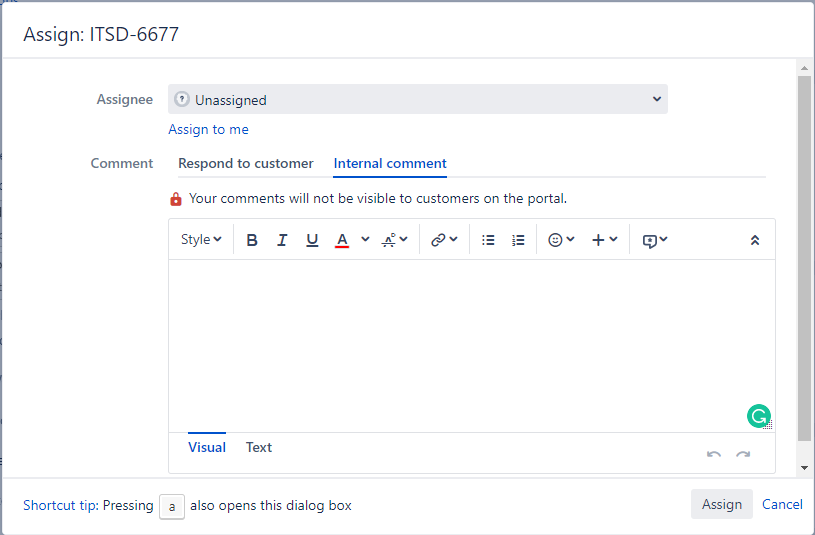Image resolution: width=815 pixels, height=535 pixels.
Task: Open the more text formatting dropdown
Action: (x=395, y=240)
